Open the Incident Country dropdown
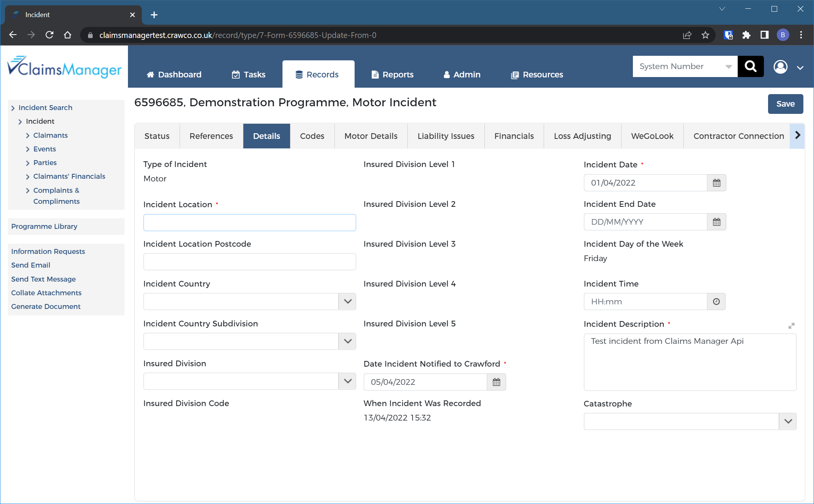This screenshot has height=504, width=814. tap(347, 302)
